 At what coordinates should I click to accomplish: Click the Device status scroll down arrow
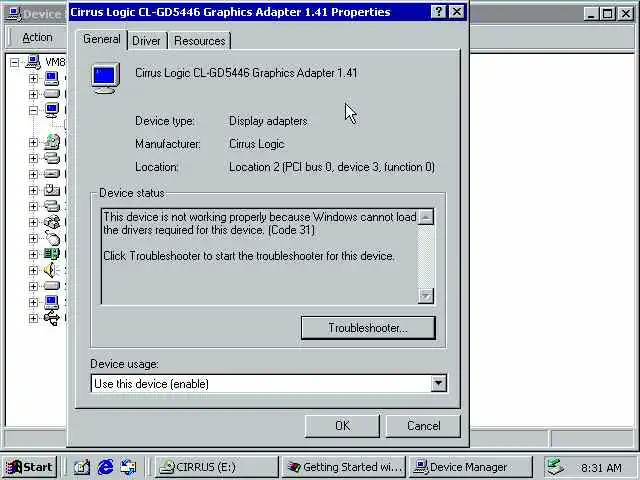(426, 296)
